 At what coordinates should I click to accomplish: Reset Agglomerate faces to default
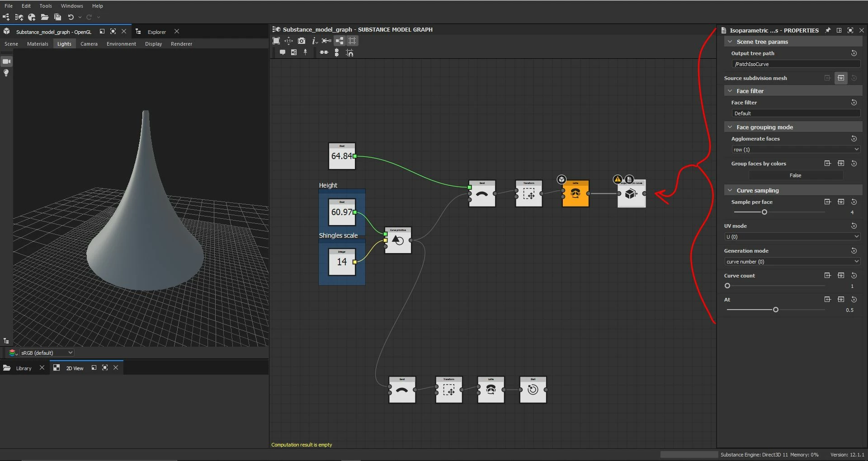click(x=854, y=139)
